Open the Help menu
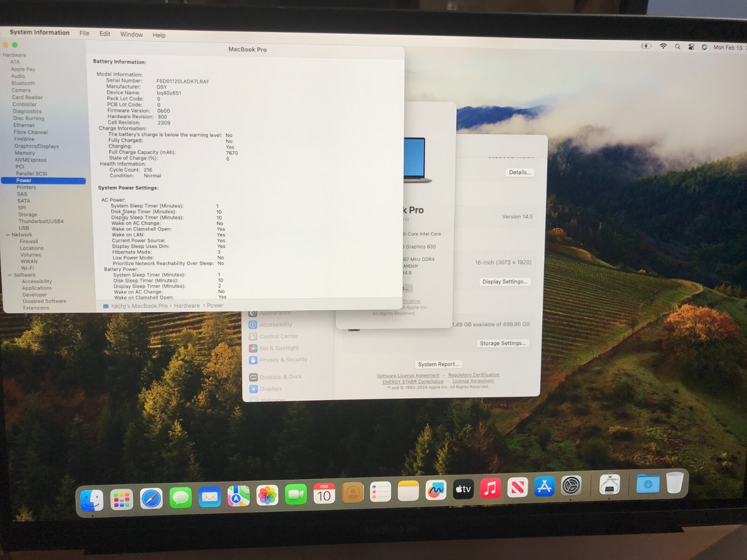This screenshot has height=560, width=747. (x=159, y=35)
